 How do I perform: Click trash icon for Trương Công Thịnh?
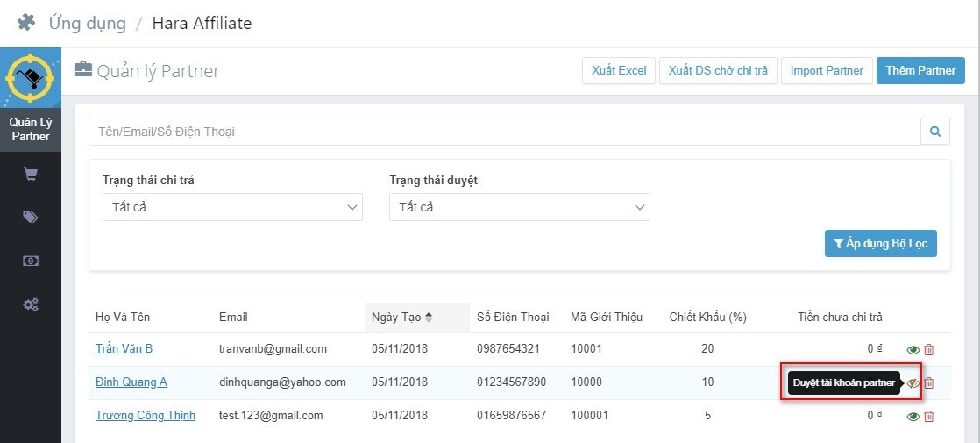click(929, 416)
